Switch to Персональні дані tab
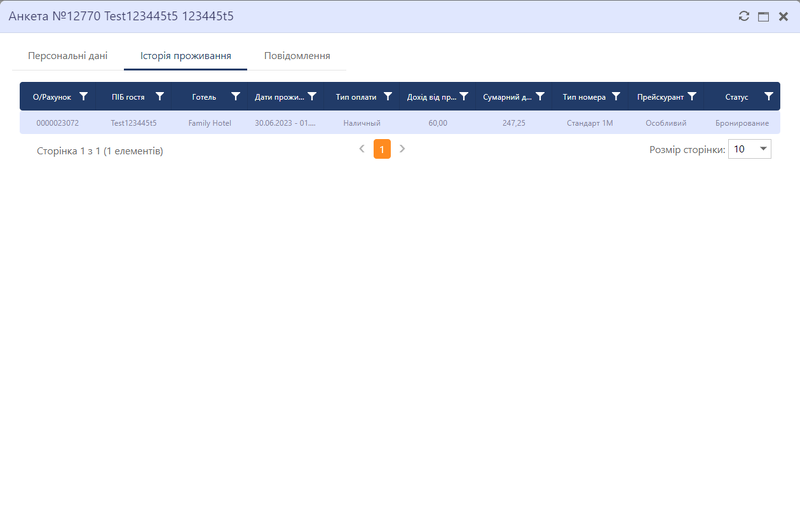800x515 pixels. point(67,56)
